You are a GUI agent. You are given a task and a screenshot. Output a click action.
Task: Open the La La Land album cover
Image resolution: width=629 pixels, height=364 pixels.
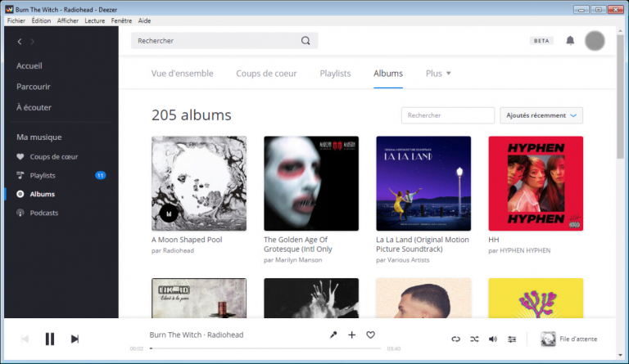pos(423,183)
